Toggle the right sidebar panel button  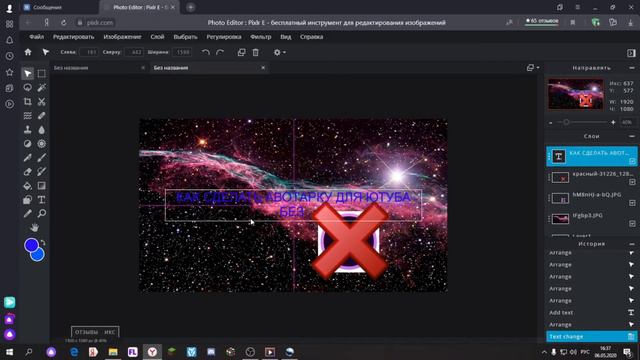631,53
